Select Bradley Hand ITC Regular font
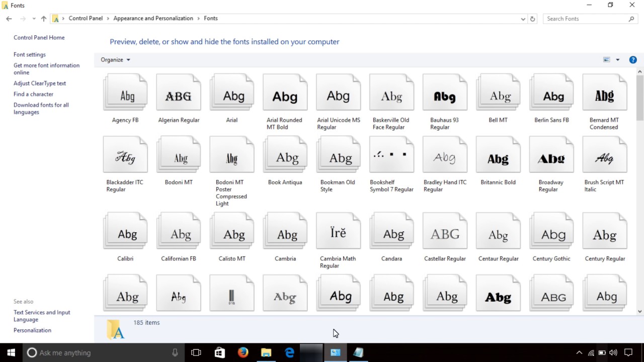This screenshot has width=644, height=362. [445, 154]
